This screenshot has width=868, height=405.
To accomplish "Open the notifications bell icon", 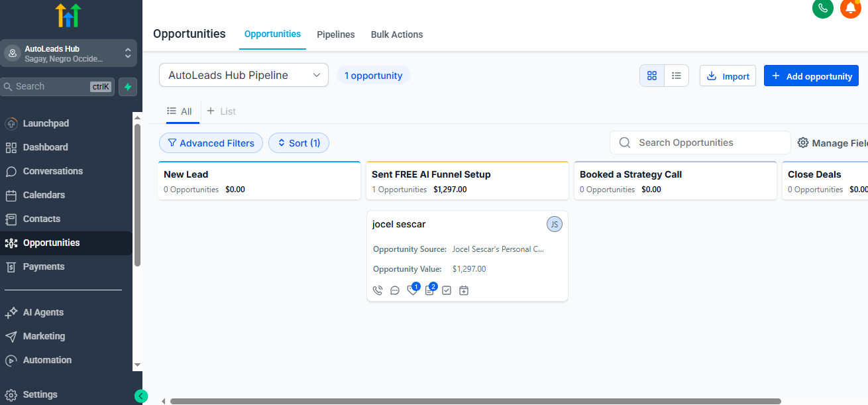I will click(850, 10).
